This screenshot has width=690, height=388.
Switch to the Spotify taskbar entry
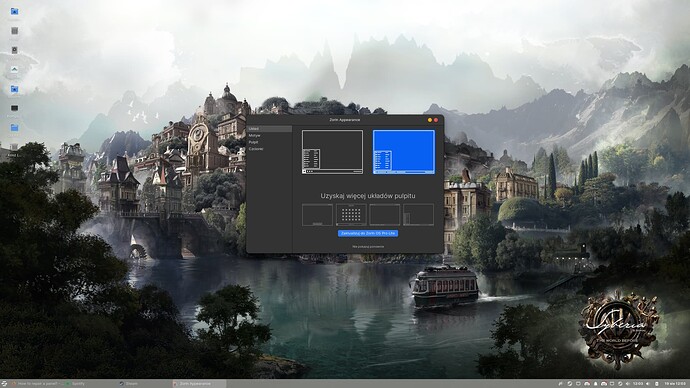76,384
